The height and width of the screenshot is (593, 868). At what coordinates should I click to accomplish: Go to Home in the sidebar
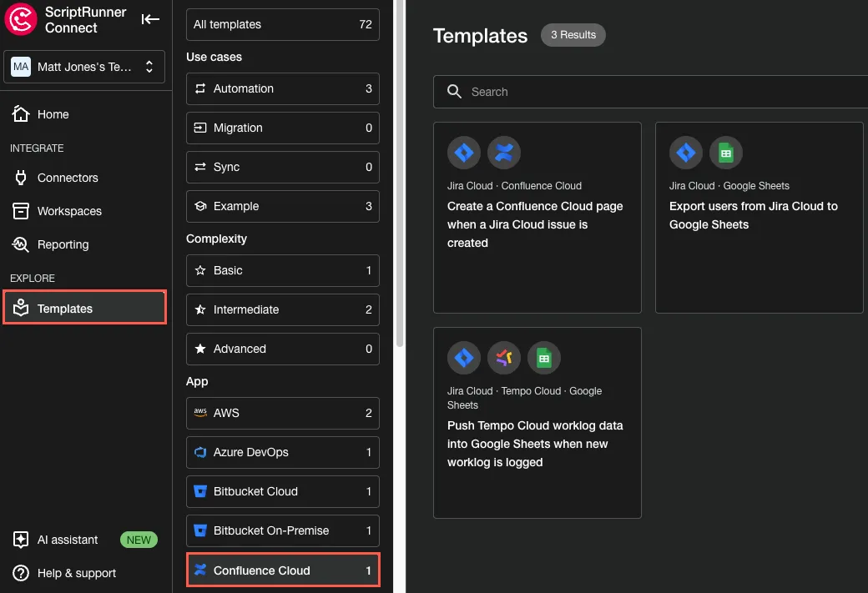(x=84, y=114)
